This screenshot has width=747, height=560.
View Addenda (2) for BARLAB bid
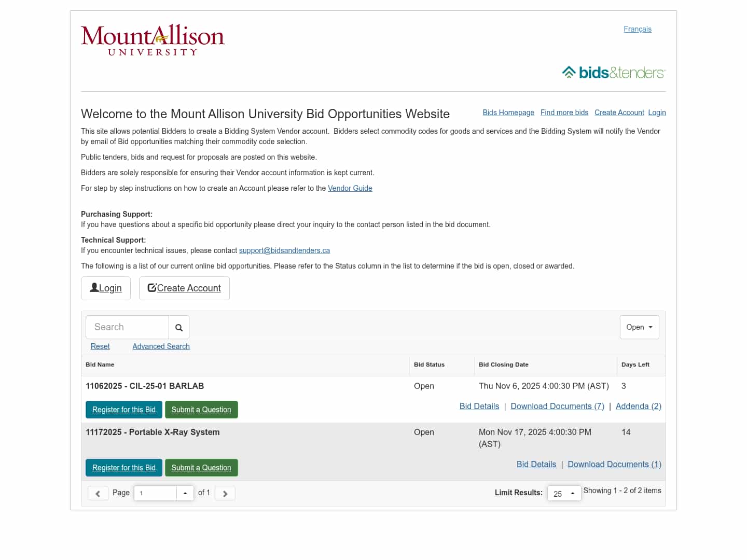[x=638, y=407]
